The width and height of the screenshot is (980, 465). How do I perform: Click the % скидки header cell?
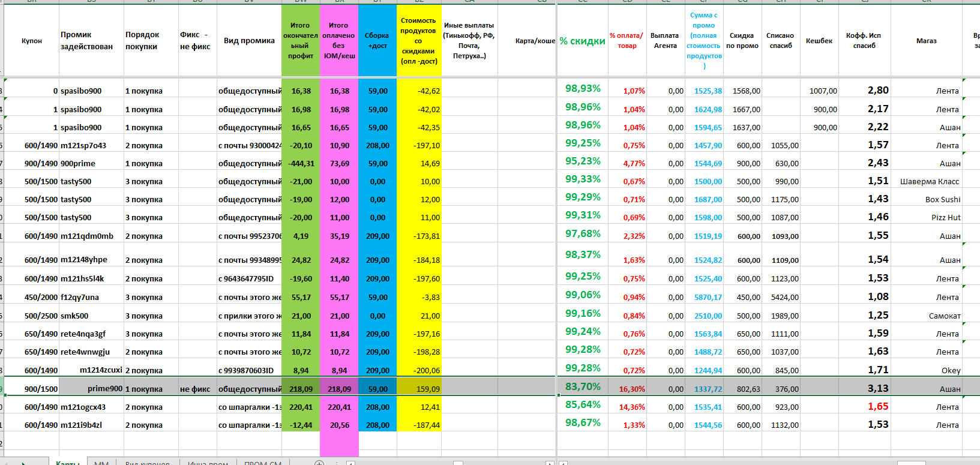coord(582,41)
